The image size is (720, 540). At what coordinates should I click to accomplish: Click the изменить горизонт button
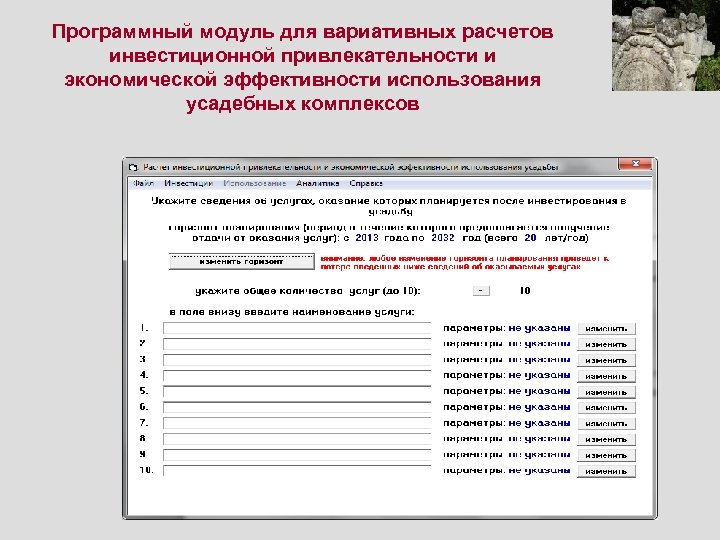[242, 261]
